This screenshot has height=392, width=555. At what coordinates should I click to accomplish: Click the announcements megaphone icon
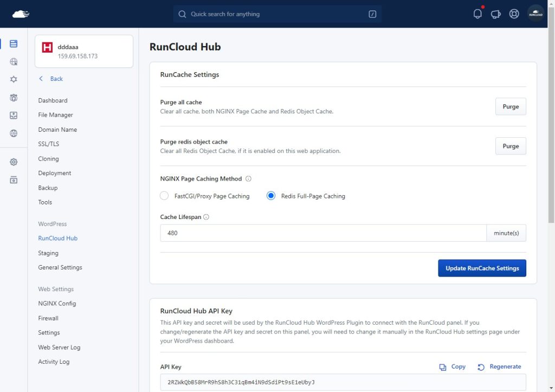495,14
